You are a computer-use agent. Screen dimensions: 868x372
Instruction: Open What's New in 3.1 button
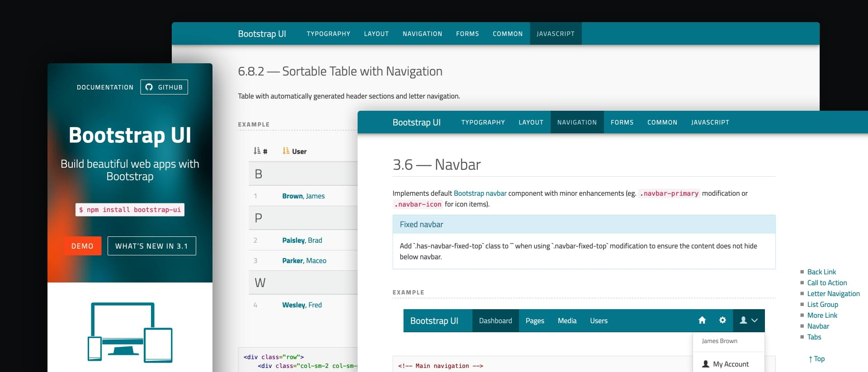point(151,246)
